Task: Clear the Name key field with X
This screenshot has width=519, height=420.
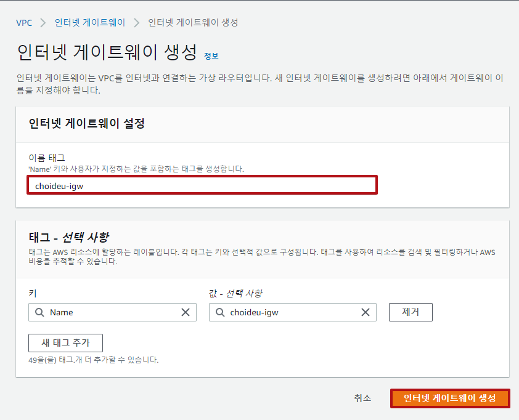Action: click(x=186, y=312)
